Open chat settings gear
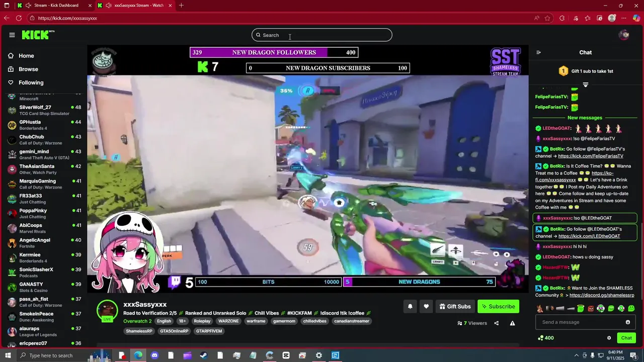This screenshot has height=362, width=644. (x=609, y=338)
